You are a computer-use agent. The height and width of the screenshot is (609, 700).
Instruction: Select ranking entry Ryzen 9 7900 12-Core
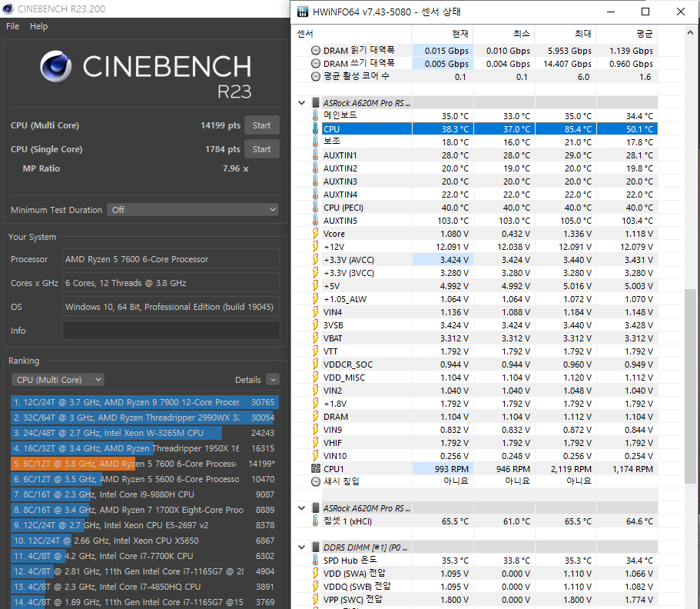coord(144,402)
